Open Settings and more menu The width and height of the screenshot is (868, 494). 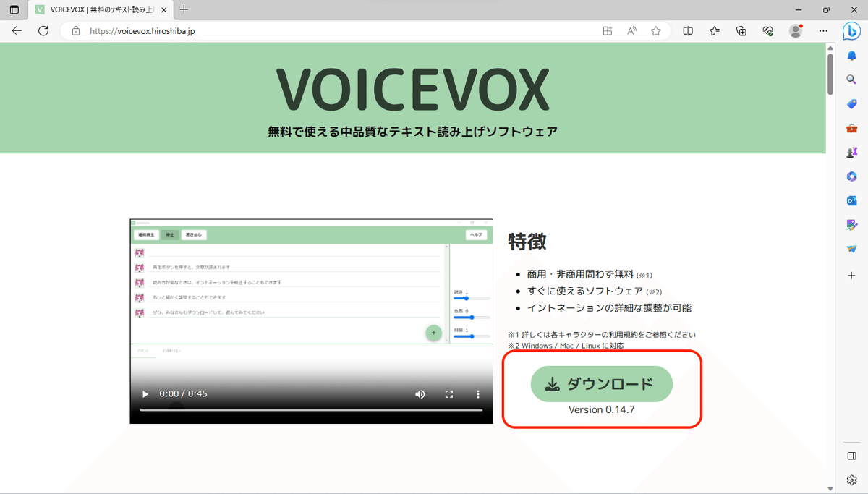pyautogui.click(x=823, y=31)
